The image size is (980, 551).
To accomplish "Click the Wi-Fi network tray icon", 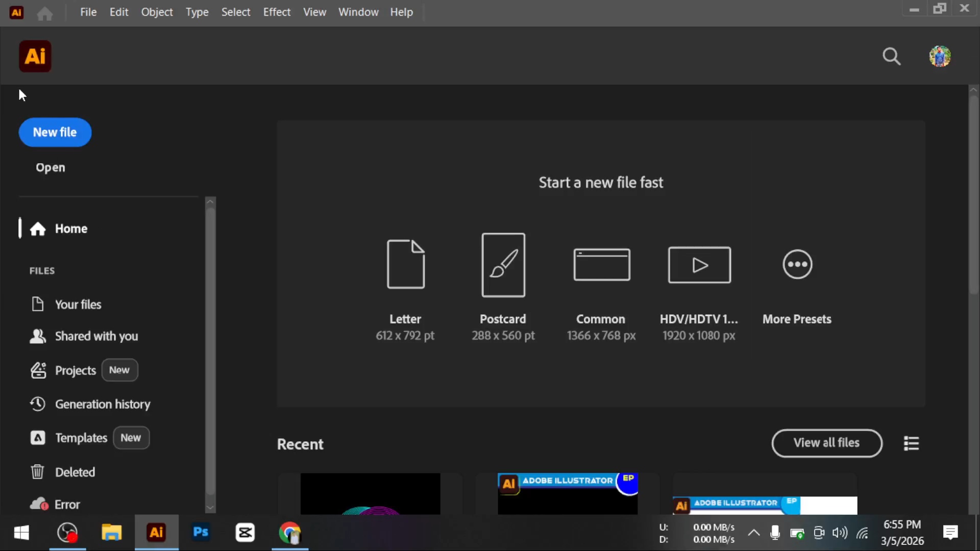I will point(863,533).
